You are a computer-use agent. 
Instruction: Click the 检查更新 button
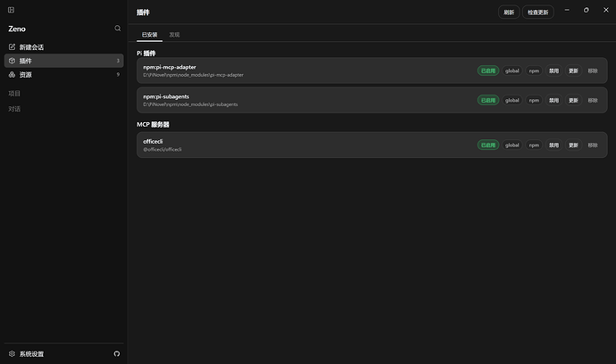pyautogui.click(x=537, y=12)
